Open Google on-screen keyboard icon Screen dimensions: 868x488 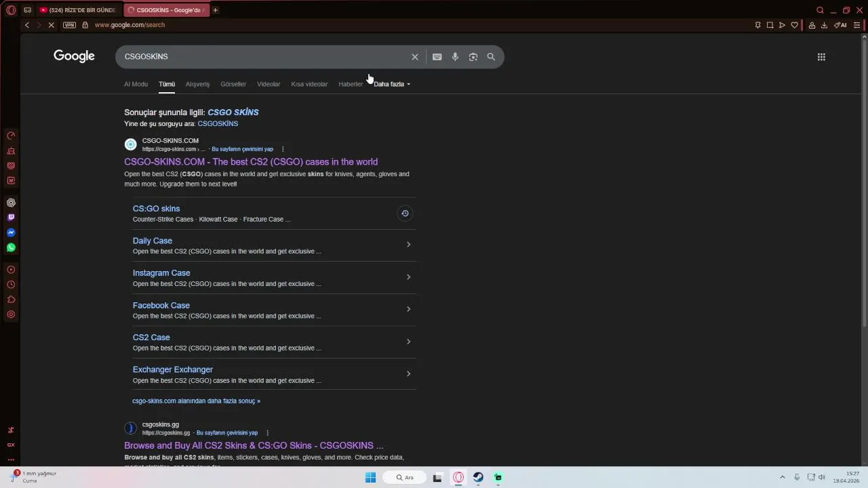[437, 57]
